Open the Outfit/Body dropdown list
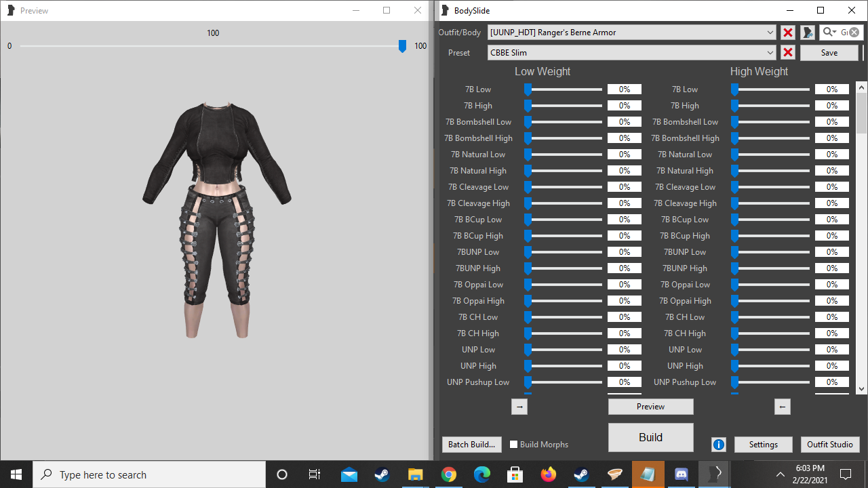 (769, 32)
